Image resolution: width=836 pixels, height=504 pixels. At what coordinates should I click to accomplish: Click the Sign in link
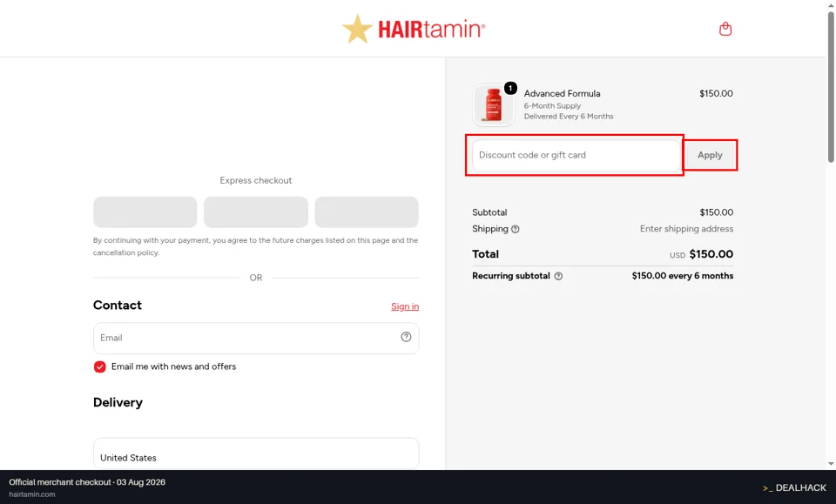point(405,306)
